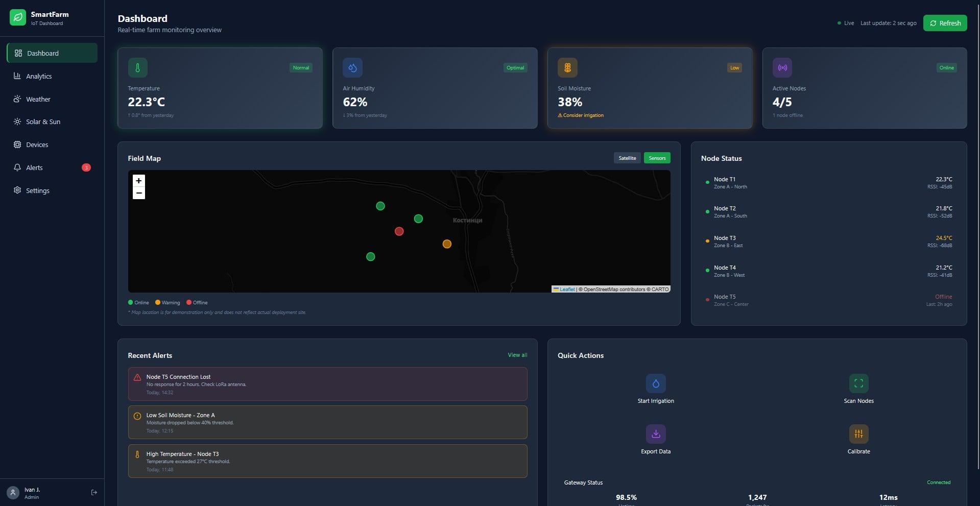Open the Analytics section
The height and width of the screenshot is (506, 980).
pyautogui.click(x=39, y=76)
